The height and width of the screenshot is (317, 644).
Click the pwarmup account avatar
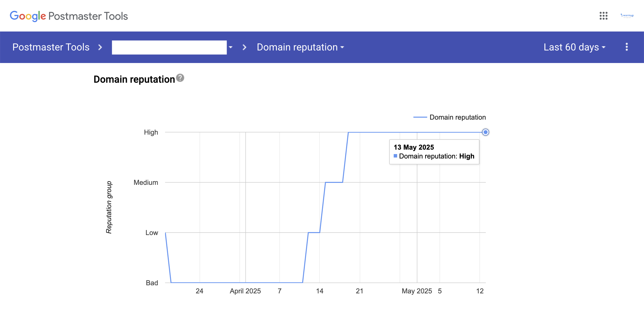[x=627, y=16]
